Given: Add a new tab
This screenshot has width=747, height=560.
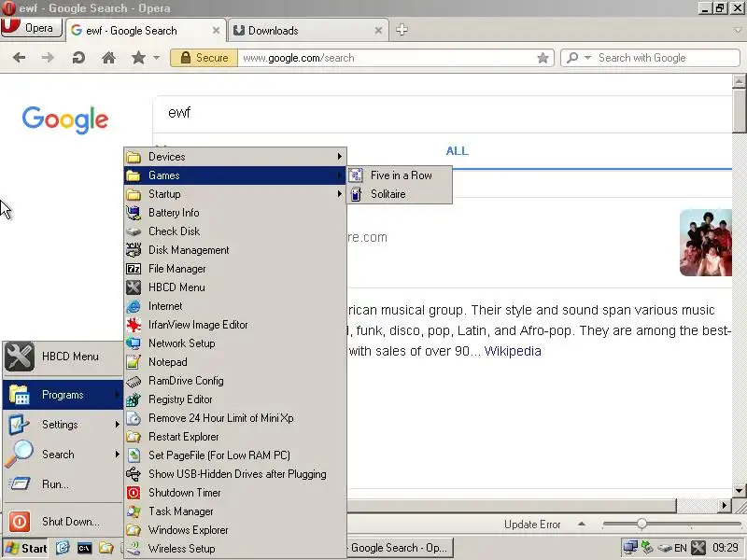Looking at the screenshot, I should click(402, 30).
